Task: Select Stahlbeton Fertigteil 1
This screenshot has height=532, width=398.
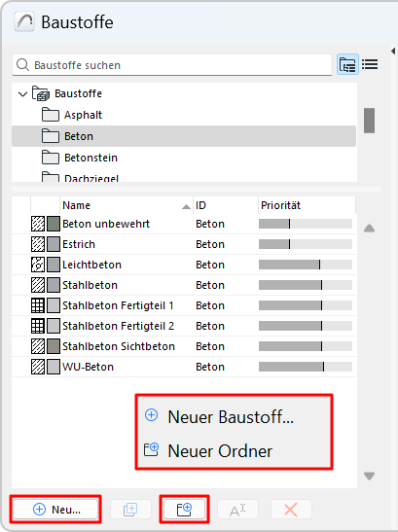Action: click(x=184, y=305)
